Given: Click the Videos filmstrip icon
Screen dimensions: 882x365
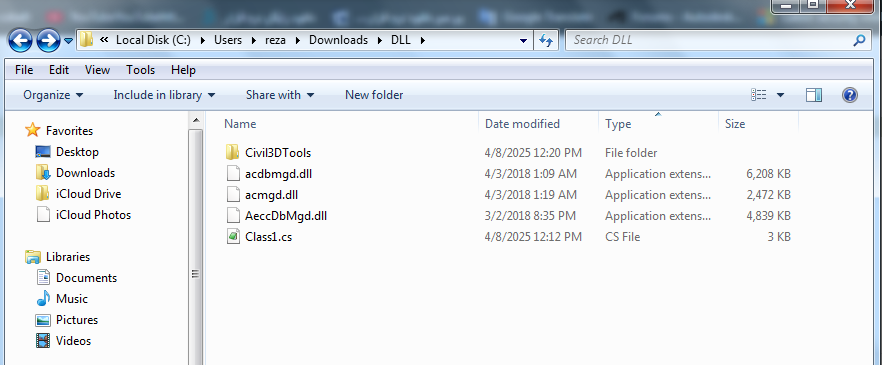Looking at the screenshot, I should [x=43, y=341].
